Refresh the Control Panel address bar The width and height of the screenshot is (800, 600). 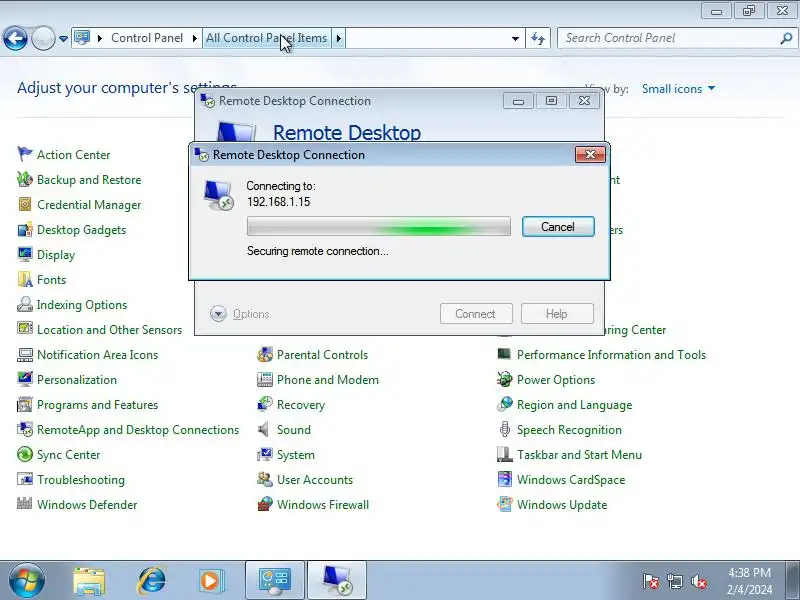538,38
